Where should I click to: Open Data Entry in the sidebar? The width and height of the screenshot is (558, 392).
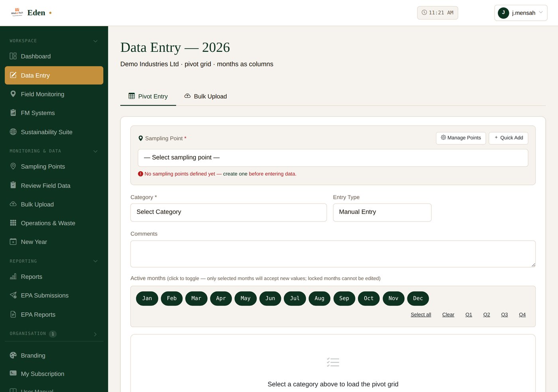click(x=54, y=75)
